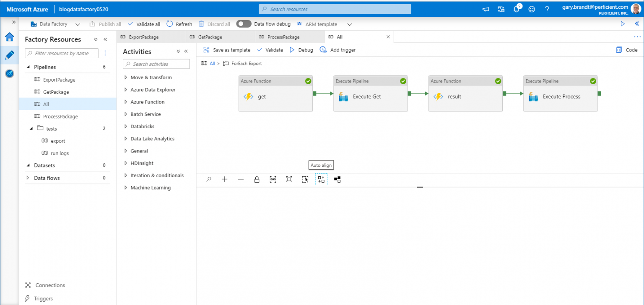
Task: Click the Auto align canvas icon
Action: point(321,179)
